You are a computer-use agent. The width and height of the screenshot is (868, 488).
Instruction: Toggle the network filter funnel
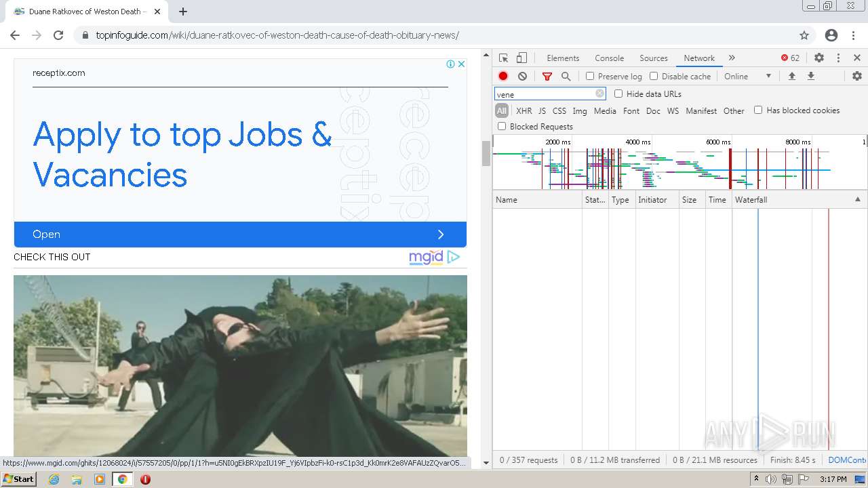pos(547,77)
